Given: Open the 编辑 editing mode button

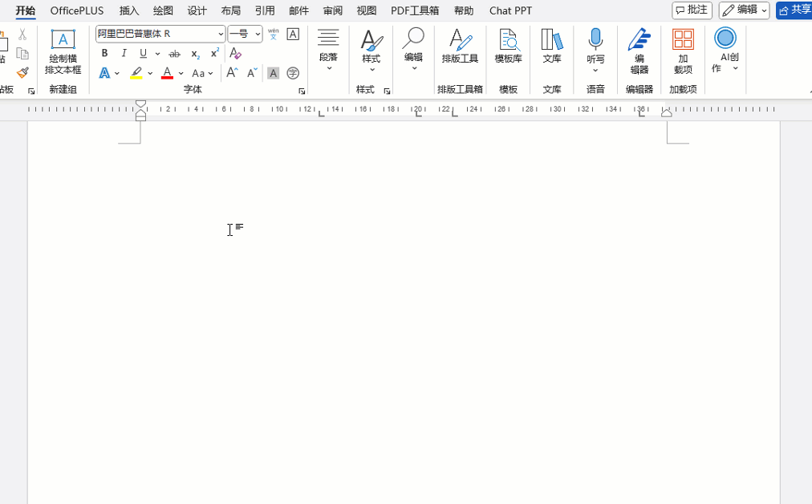Looking at the screenshot, I should coord(744,10).
